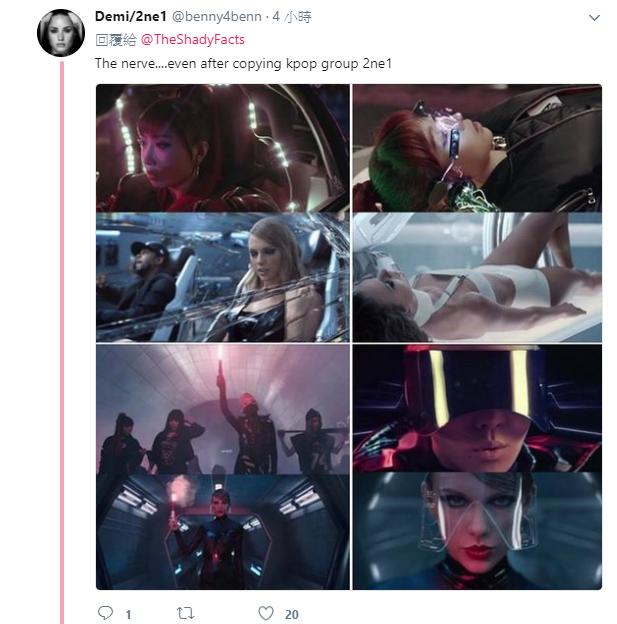
Task: Like the tweet with the heart icon
Action: pyautogui.click(x=265, y=613)
